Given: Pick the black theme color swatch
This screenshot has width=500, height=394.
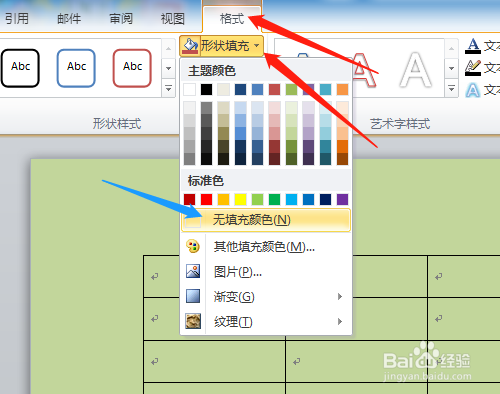Looking at the screenshot, I should point(206,89).
